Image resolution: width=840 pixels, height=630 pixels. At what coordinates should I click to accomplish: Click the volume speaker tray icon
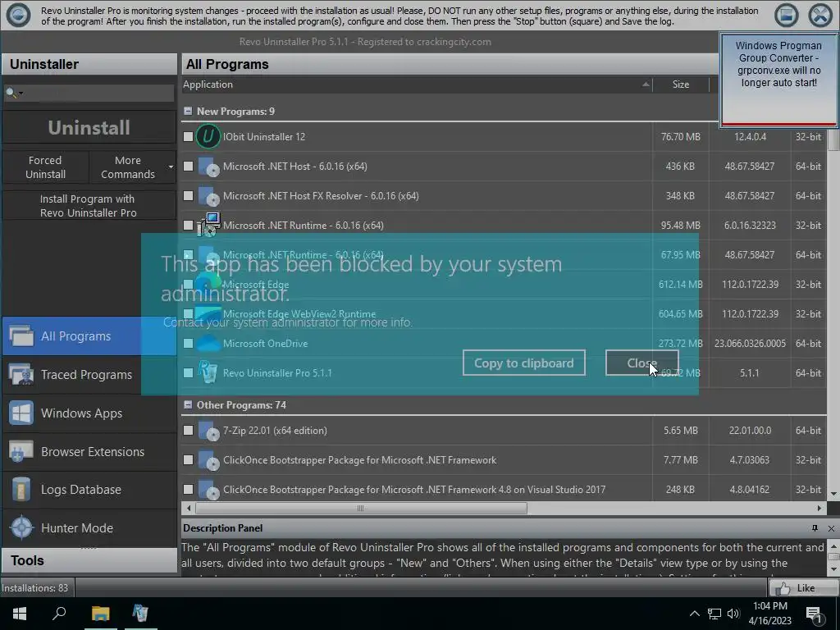click(x=733, y=614)
